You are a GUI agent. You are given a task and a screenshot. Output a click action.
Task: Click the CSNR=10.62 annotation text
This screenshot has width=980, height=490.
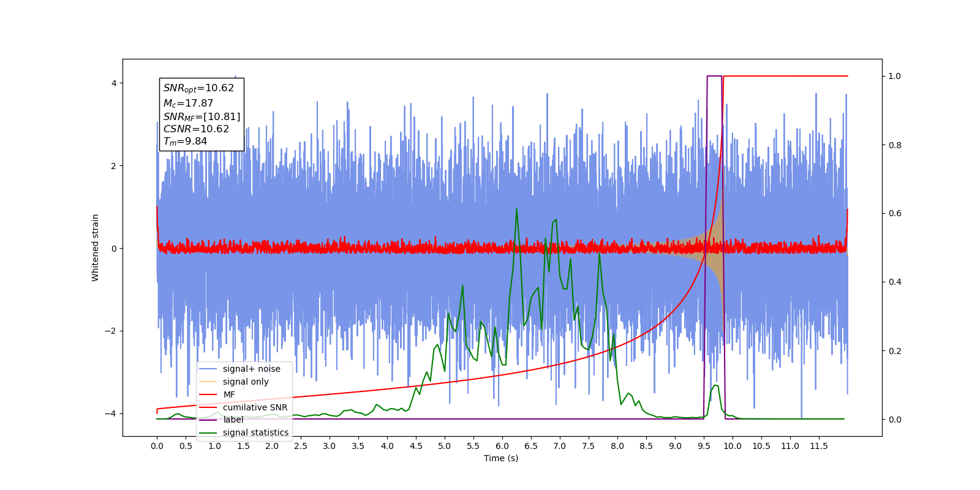pos(196,129)
